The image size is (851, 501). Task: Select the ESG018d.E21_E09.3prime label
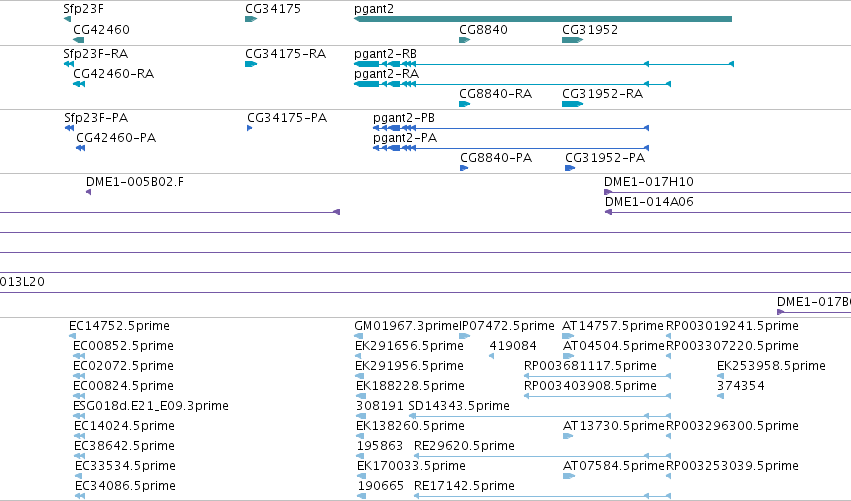click(x=151, y=405)
